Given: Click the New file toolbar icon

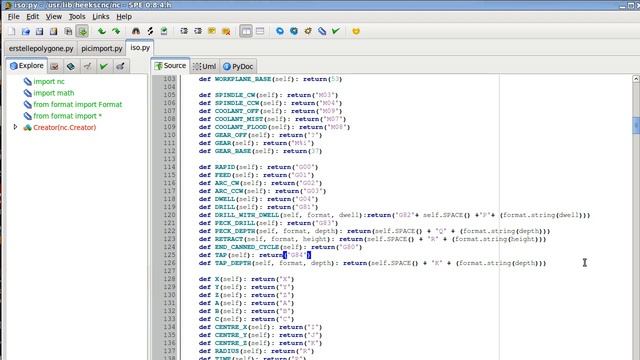Looking at the screenshot, I should coord(12,31).
